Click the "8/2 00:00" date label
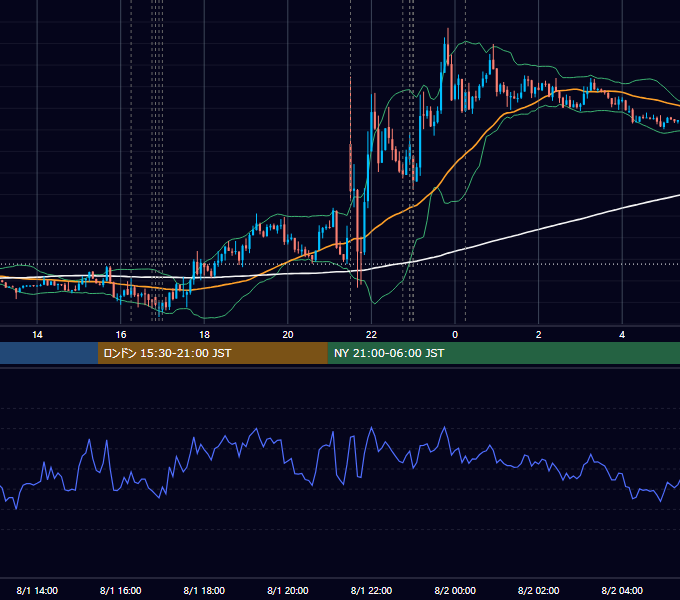 455,590
